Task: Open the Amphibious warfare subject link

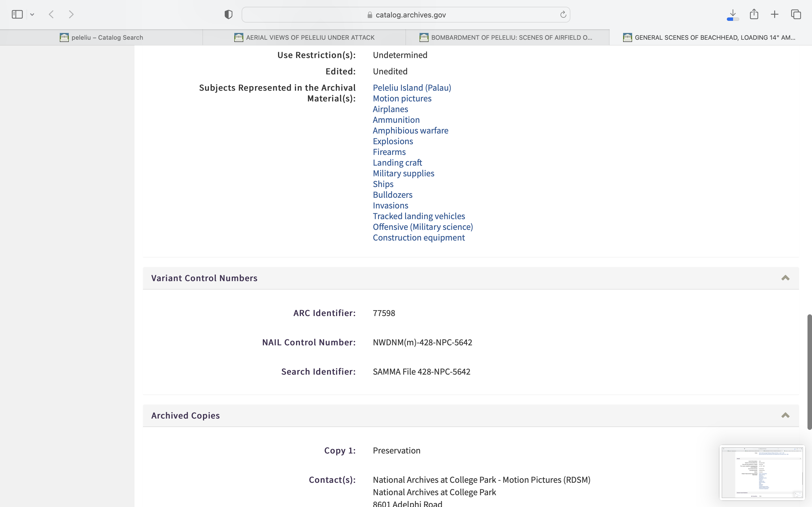Action: [x=410, y=130]
